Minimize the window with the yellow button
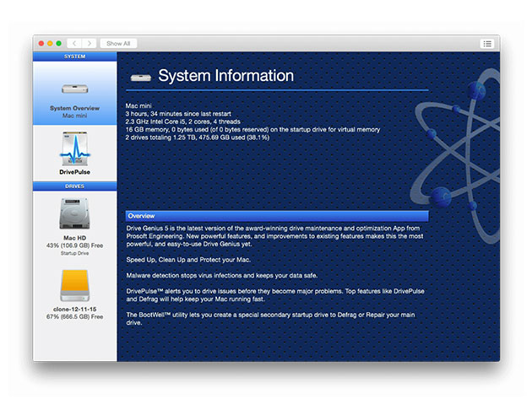This screenshot has width=532, height=399. click(x=50, y=43)
